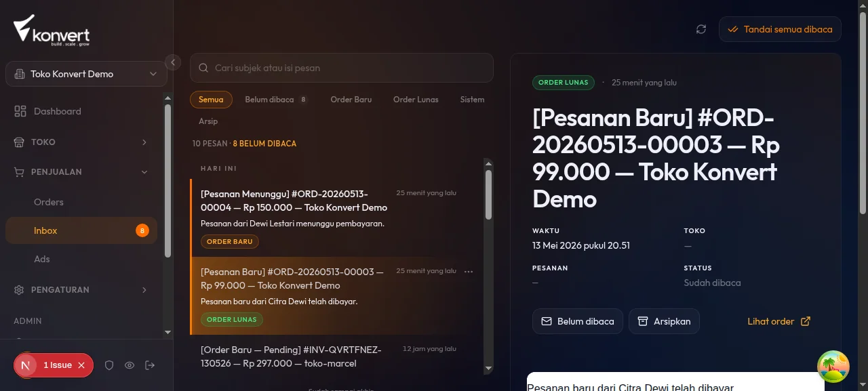Click the ORDER BARU tag on first message
The height and width of the screenshot is (391, 868).
click(229, 241)
